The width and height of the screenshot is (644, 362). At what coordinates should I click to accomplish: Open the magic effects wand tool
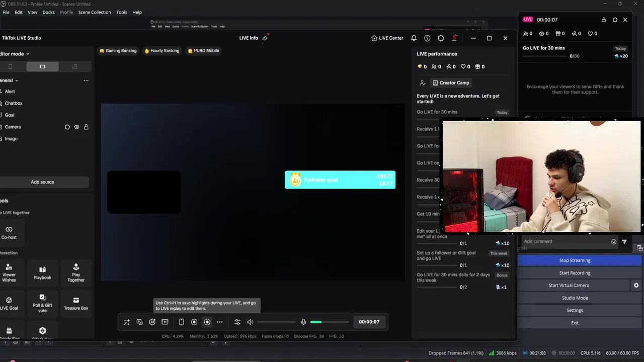tap(127, 322)
